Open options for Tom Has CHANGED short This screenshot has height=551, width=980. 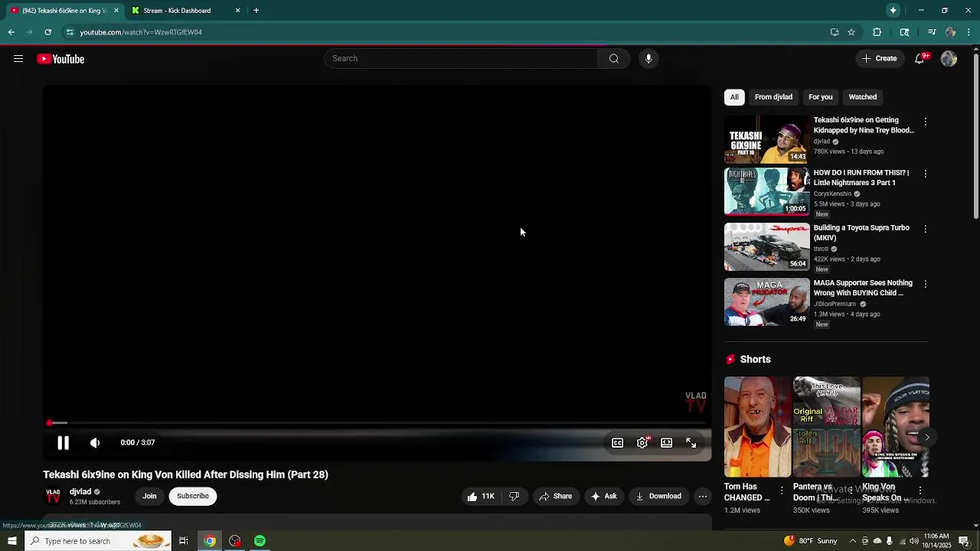click(782, 491)
